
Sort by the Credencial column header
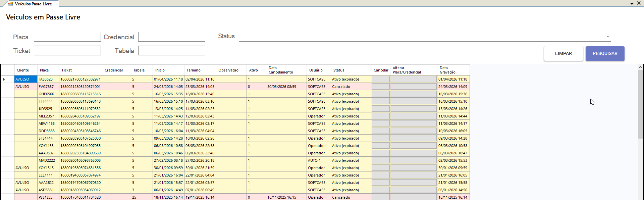click(116, 70)
